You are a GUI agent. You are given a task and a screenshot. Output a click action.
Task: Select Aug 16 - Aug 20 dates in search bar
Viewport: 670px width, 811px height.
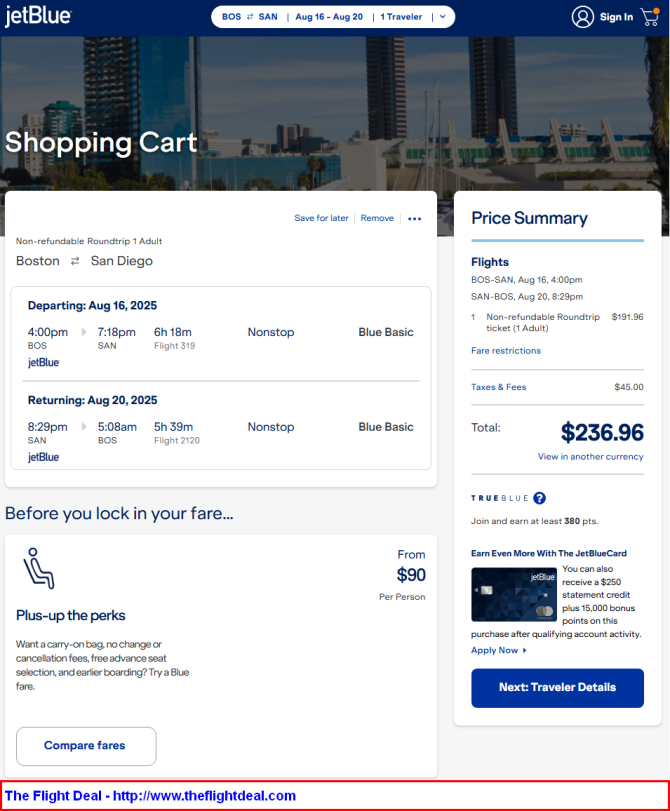coord(329,17)
